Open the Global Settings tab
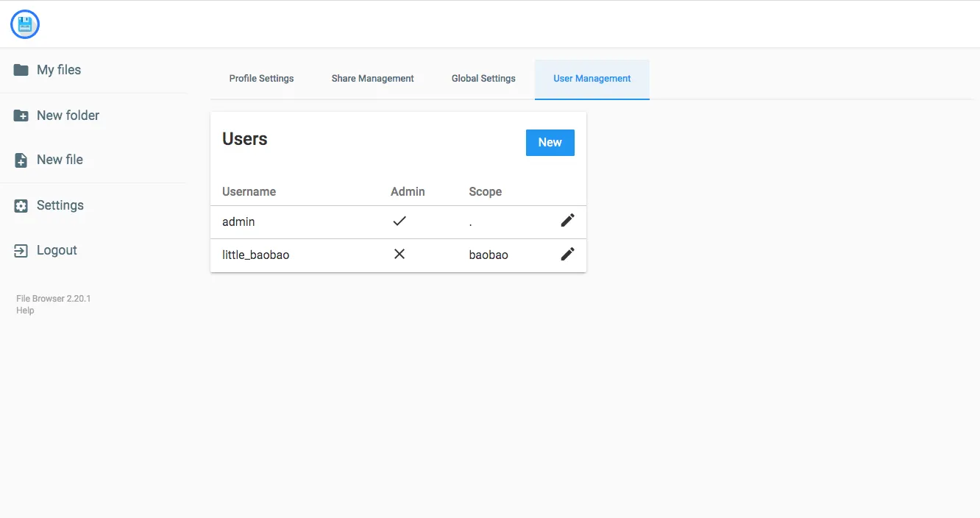Viewport: 980px width, 518px height. [483, 79]
